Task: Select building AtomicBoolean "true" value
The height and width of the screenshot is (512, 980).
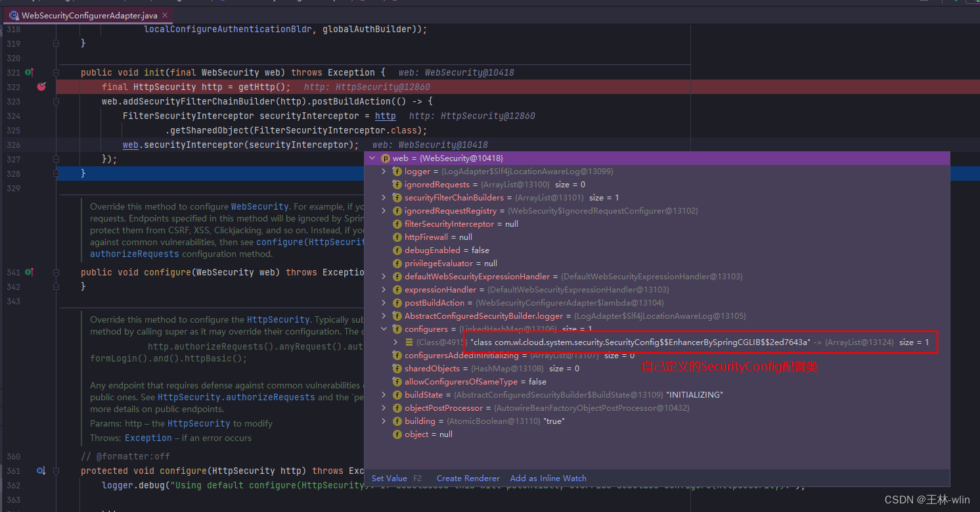Action: pos(554,421)
